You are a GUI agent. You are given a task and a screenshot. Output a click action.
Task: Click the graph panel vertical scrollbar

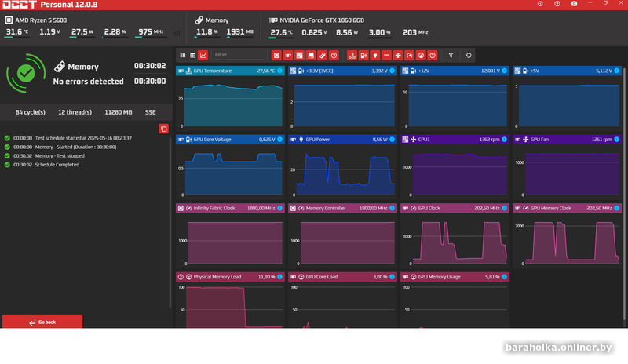624,195
